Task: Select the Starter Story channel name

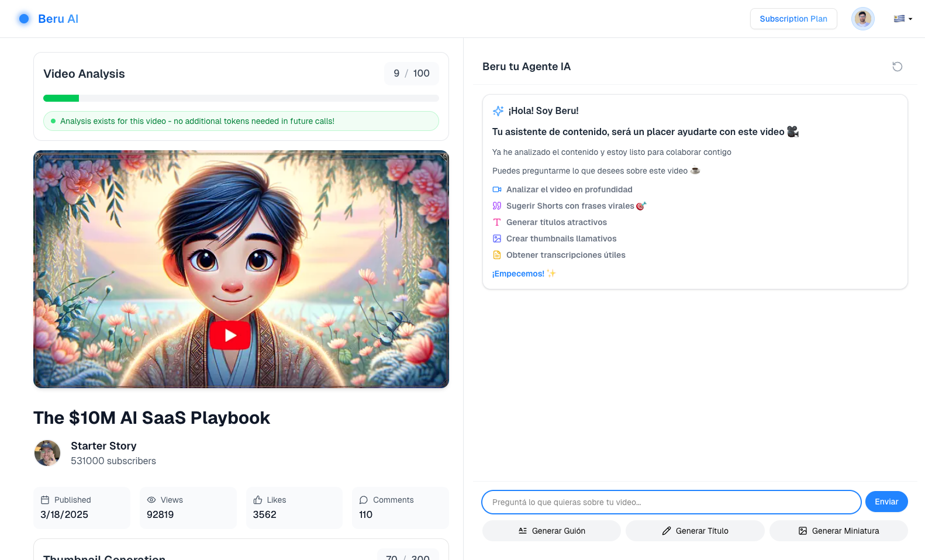Action: [103, 445]
